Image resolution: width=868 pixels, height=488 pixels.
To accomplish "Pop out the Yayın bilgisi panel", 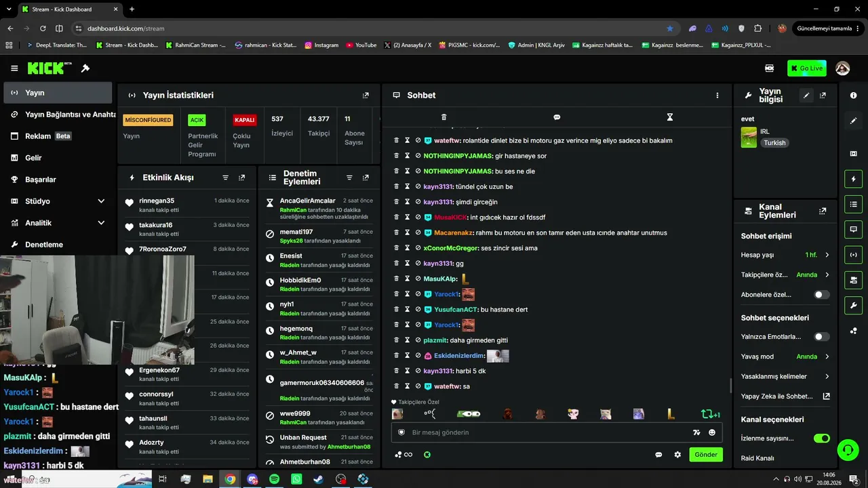I will pos(823,96).
